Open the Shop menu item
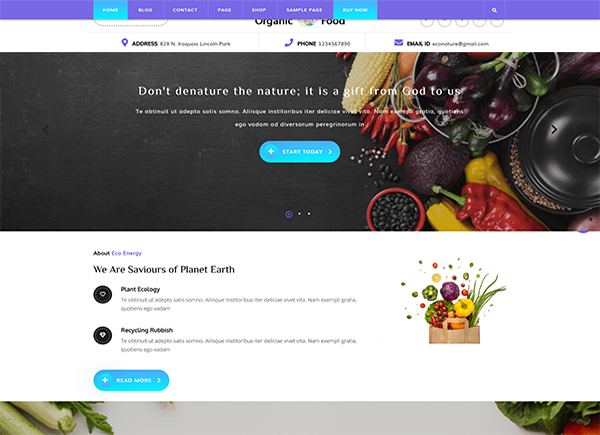The height and width of the screenshot is (435, 600). [259, 10]
